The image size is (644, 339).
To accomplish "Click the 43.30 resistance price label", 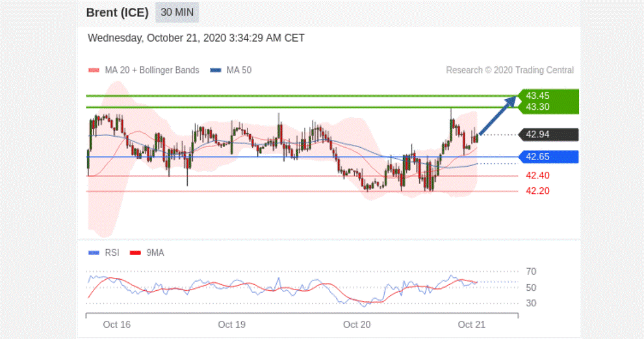I will 537,107.
